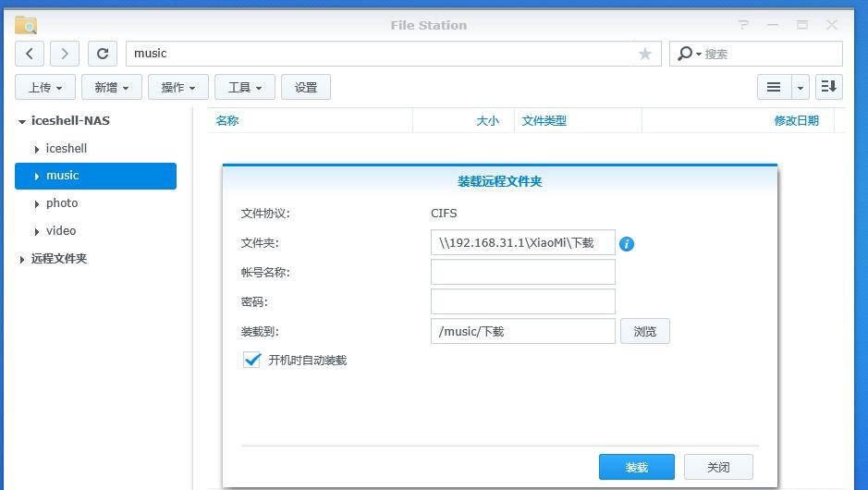Image resolution: width=868 pixels, height=490 pixels.
Task: Open the view mode dropdown arrow
Action: tap(801, 87)
